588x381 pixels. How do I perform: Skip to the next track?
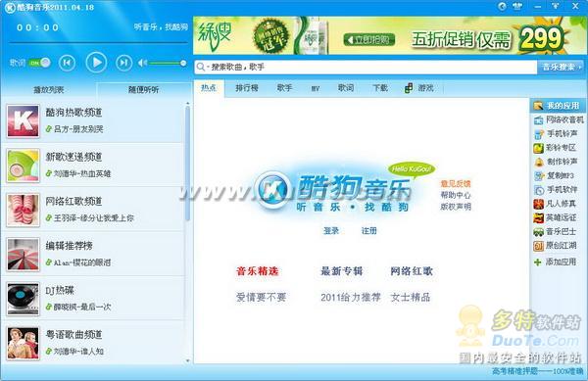point(123,63)
